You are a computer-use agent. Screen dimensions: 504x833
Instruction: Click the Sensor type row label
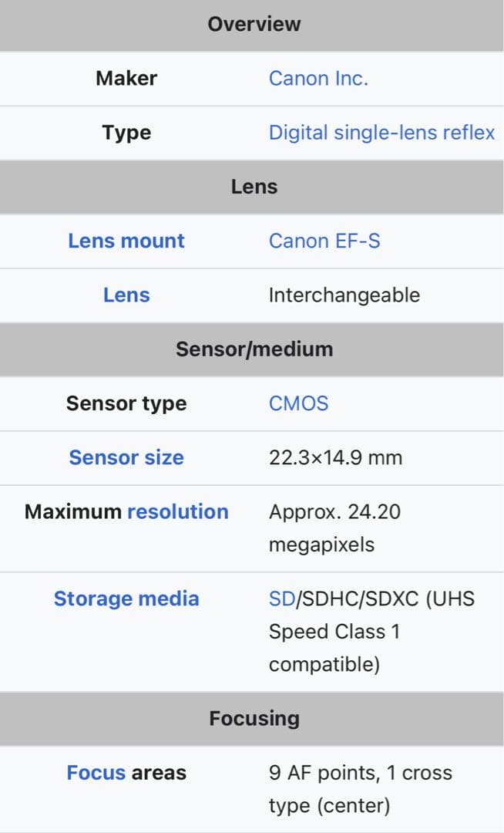click(x=126, y=403)
